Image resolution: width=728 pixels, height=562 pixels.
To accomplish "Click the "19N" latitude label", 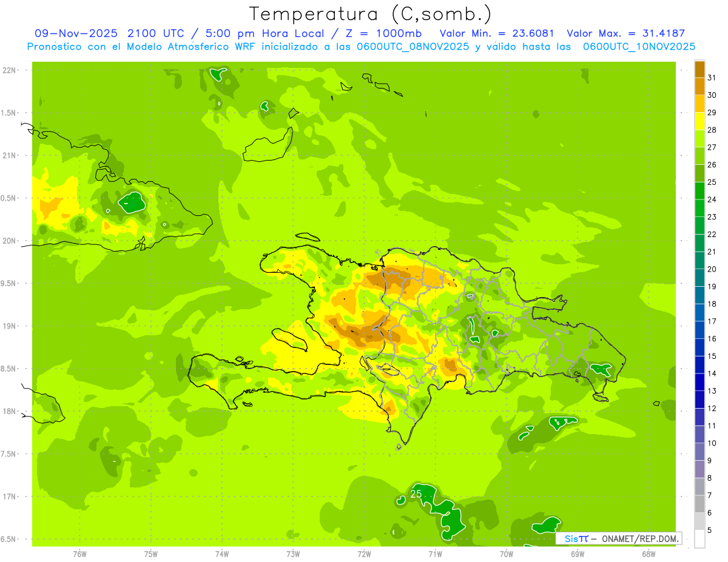I will pos(9,326).
